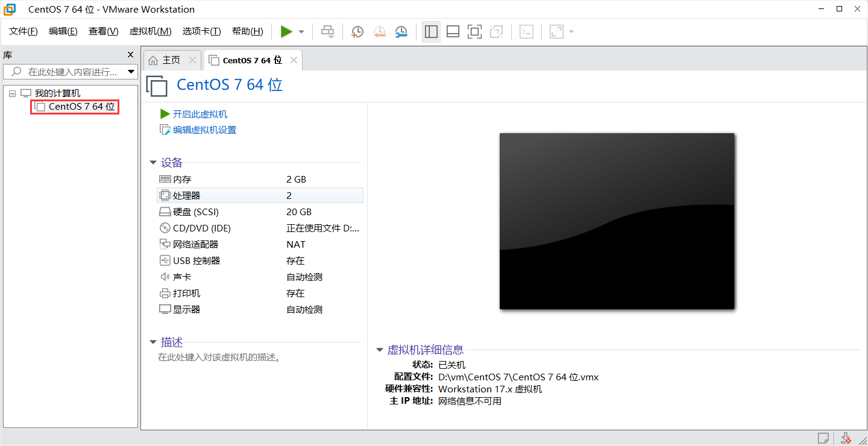
Task: Take a snapshot with the clock-plus icon
Action: (x=357, y=32)
